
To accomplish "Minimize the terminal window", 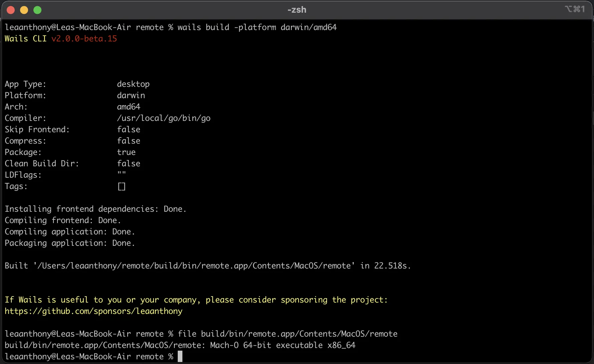I will pos(24,10).
